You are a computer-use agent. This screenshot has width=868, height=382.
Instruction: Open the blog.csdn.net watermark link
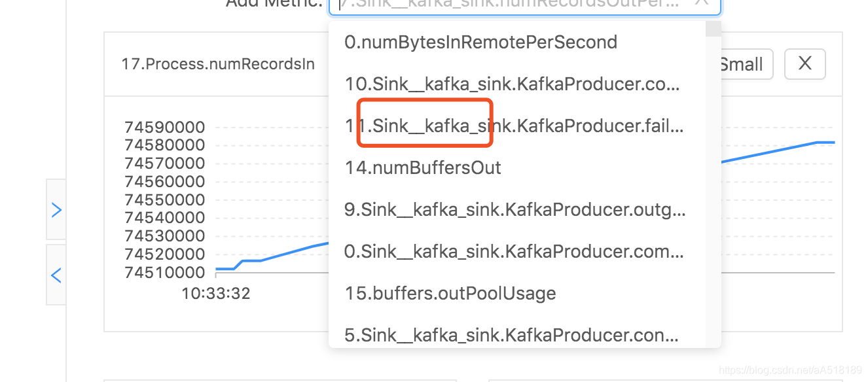click(796, 370)
